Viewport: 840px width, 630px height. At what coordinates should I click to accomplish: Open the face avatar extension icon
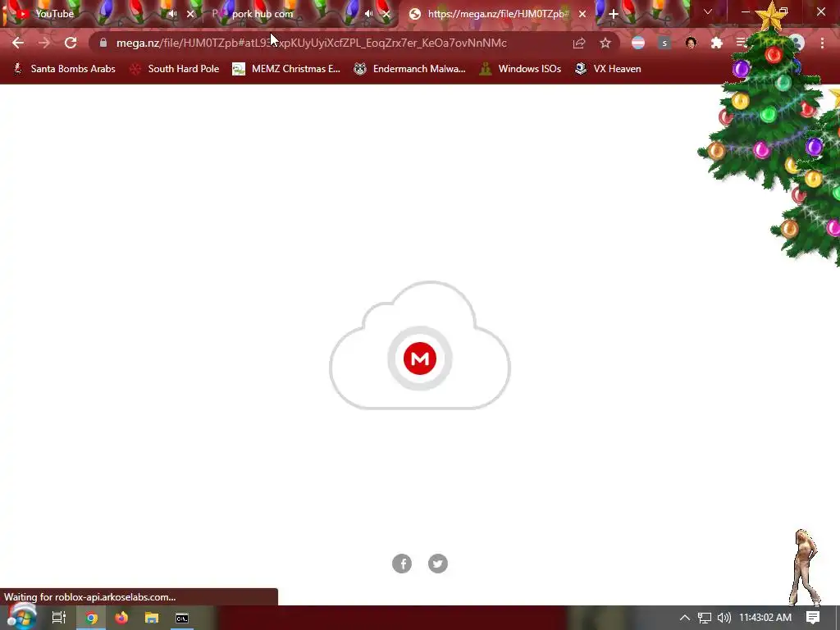691,43
